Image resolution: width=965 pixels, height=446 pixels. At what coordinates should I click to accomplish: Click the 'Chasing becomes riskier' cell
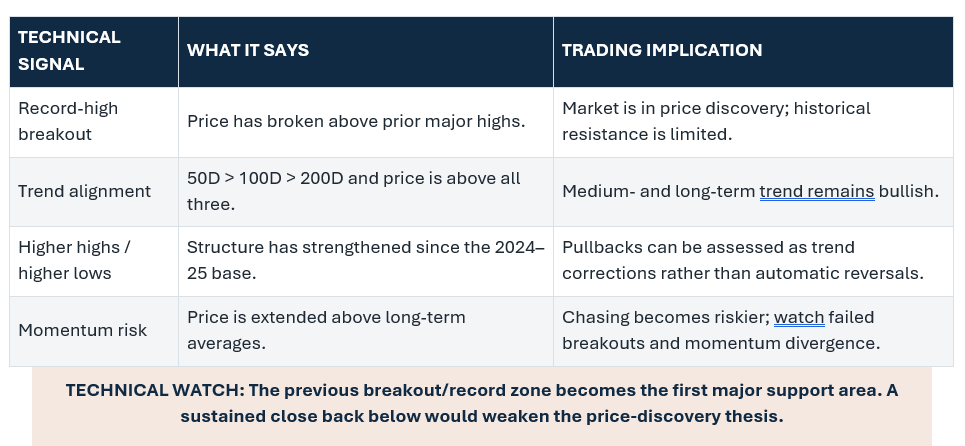(x=753, y=331)
